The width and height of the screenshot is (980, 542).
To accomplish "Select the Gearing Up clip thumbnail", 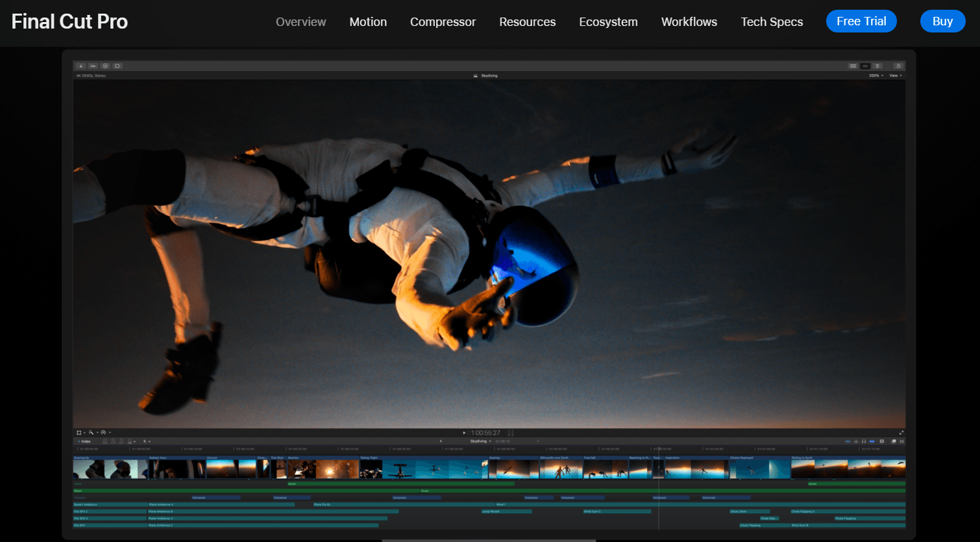I will pos(110,468).
